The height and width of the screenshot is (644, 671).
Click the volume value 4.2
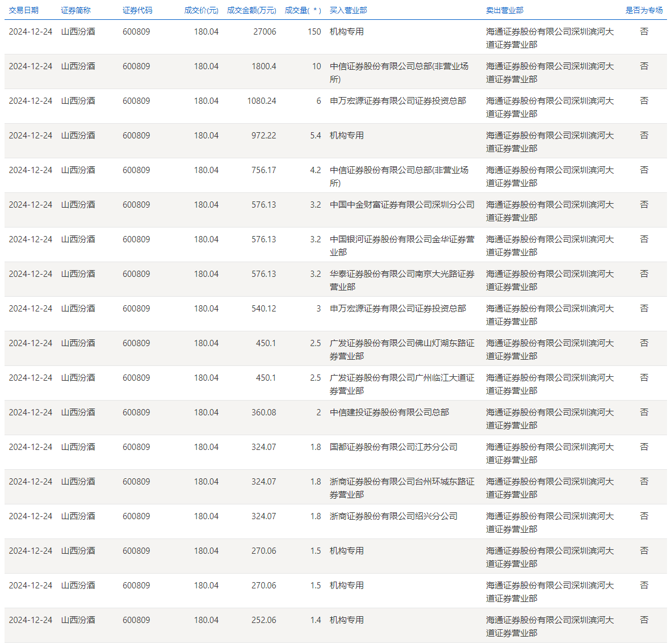click(316, 170)
